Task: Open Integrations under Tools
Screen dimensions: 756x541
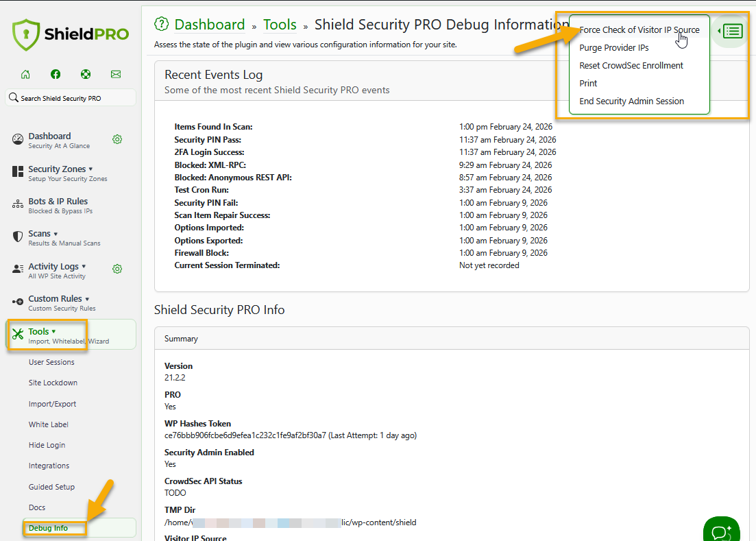Action: [49, 466]
